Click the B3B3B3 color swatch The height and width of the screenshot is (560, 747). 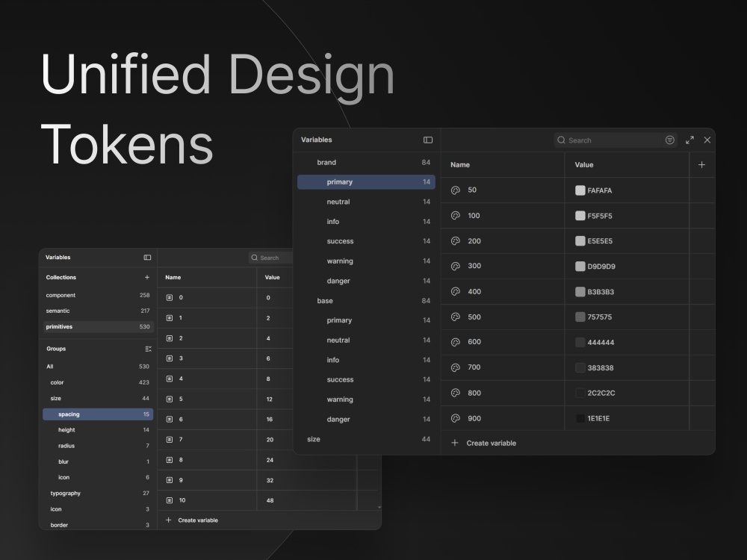click(580, 292)
